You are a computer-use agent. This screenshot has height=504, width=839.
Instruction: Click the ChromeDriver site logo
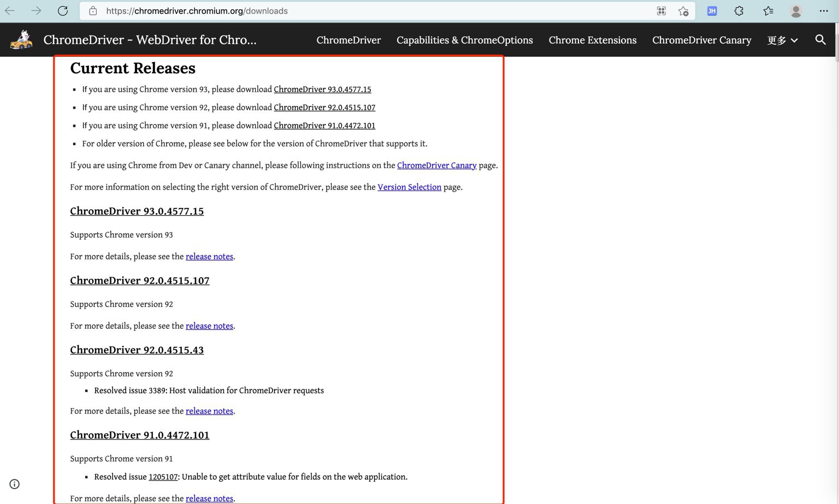pos(21,40)
